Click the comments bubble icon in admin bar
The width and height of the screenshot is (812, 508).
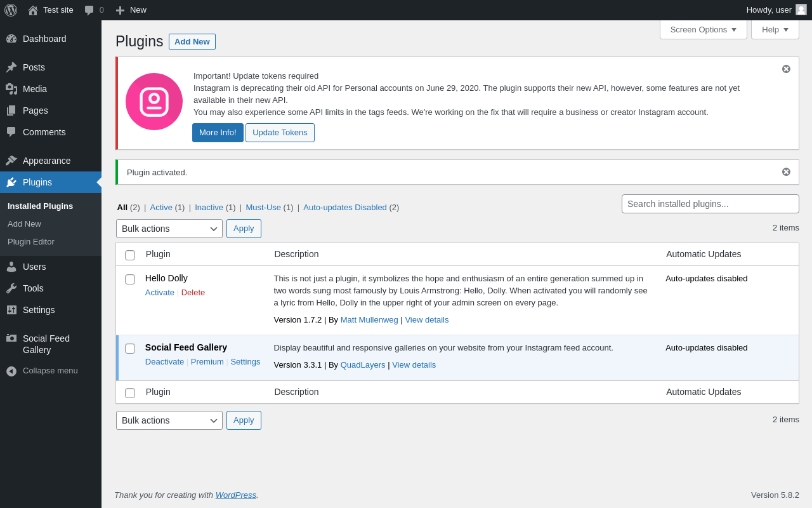(x=89, y=10)
